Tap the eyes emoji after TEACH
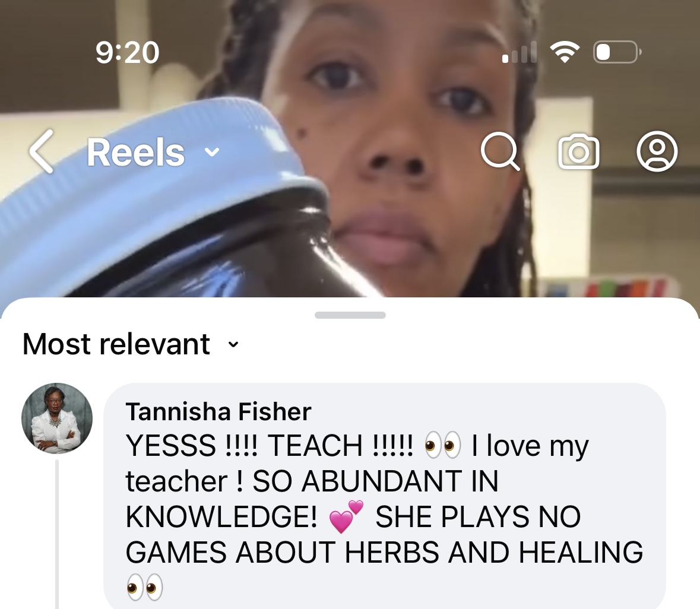 pos(442,445)
